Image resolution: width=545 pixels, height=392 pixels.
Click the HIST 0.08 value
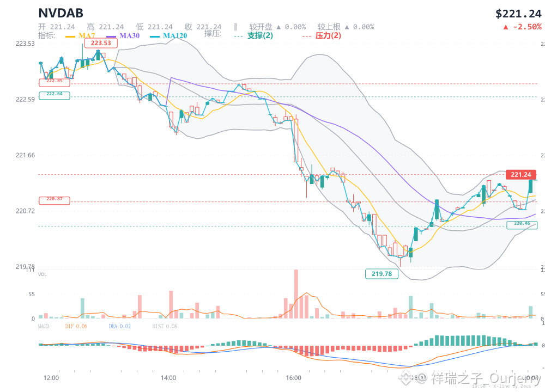point(165,326)
